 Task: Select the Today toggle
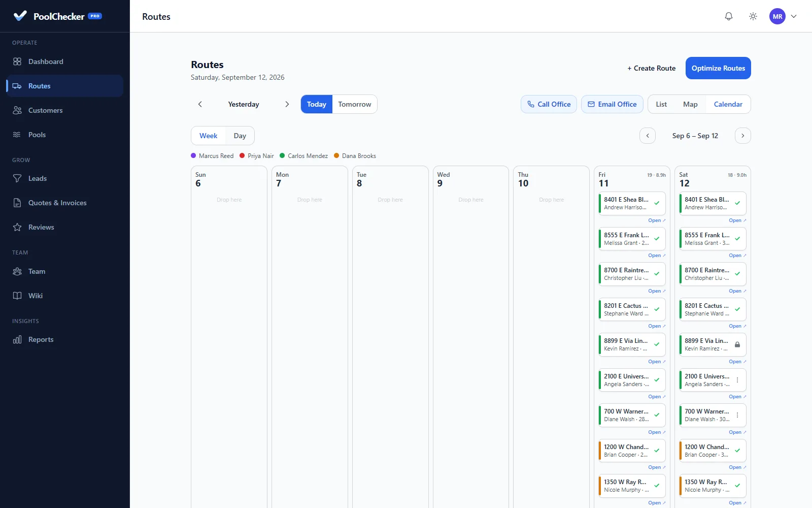(x=317, y=104)
